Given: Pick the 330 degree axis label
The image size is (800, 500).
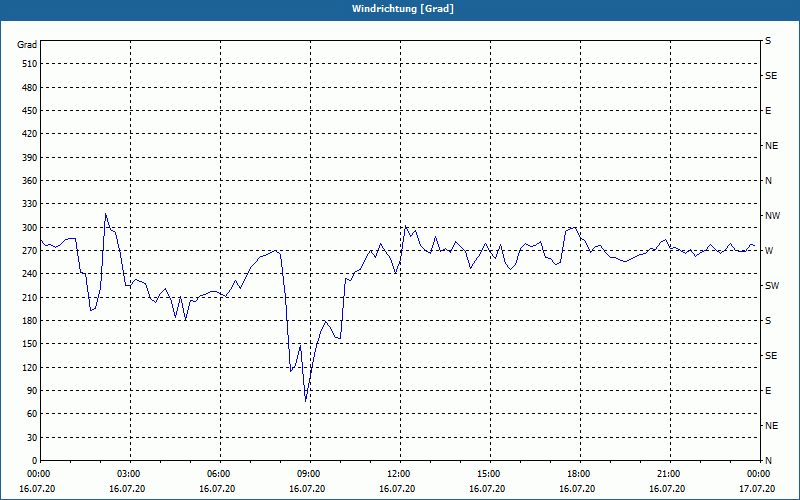Looking at the screenshot, I should [30, 204].
